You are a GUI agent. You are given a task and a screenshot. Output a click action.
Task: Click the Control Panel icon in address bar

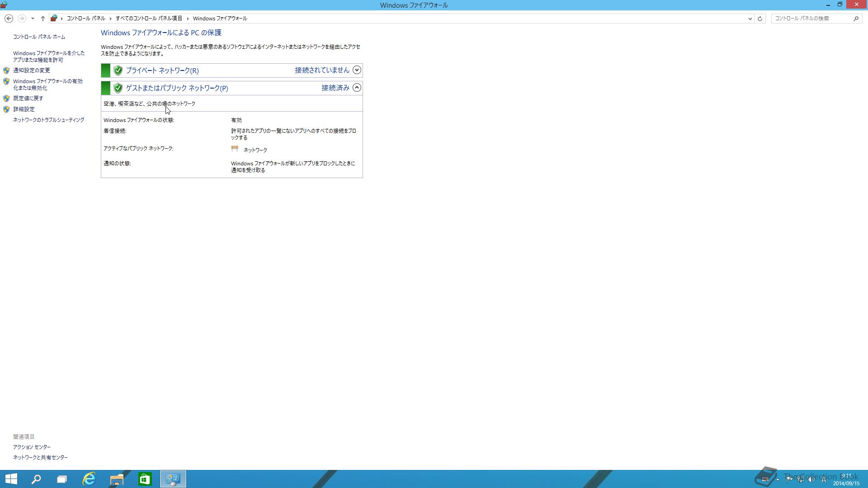[54, 19]
